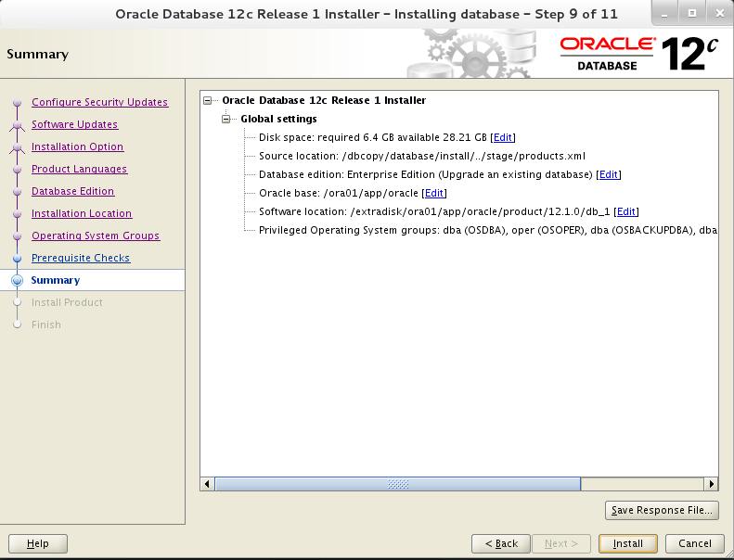Click Edit link for Database edition
The width and height of the screenshot is (734, 560).
pyautogui.click(x=609, y=174)
